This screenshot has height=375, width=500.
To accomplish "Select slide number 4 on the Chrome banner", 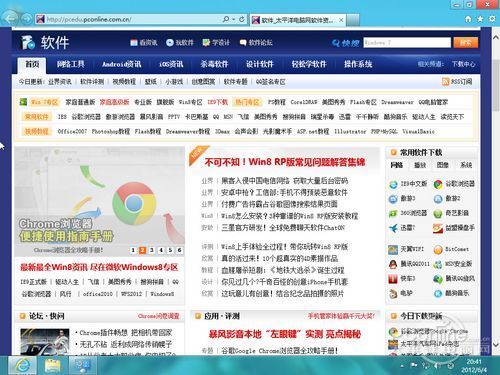I will (x=161, y=250).
